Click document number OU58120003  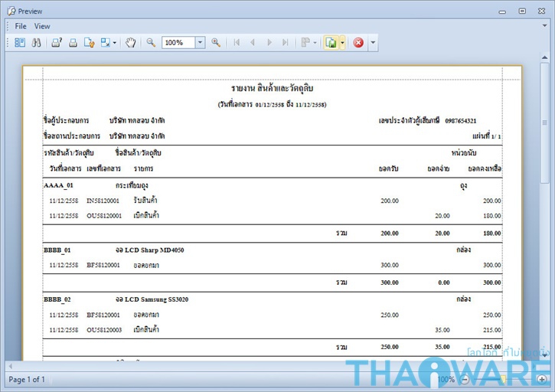(x=104, y=330)
